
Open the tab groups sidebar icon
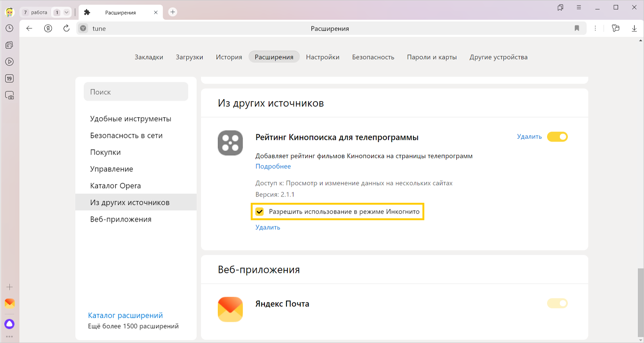point(9,45)
